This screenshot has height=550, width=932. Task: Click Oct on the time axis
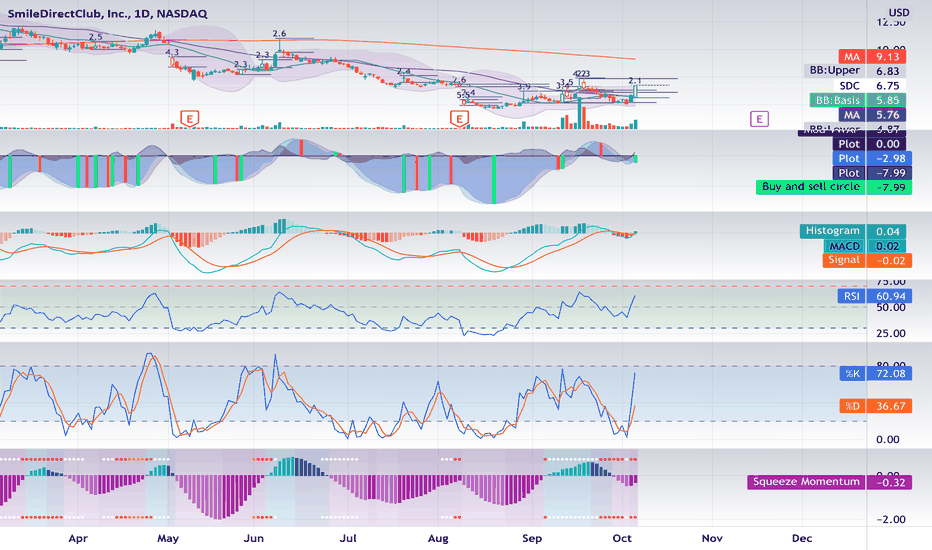622,538
